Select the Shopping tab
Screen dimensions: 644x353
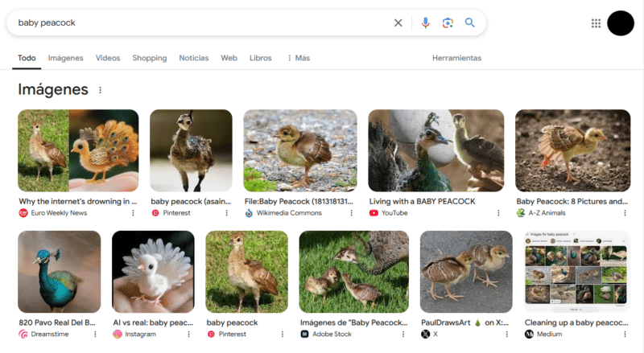coord(149,58)
